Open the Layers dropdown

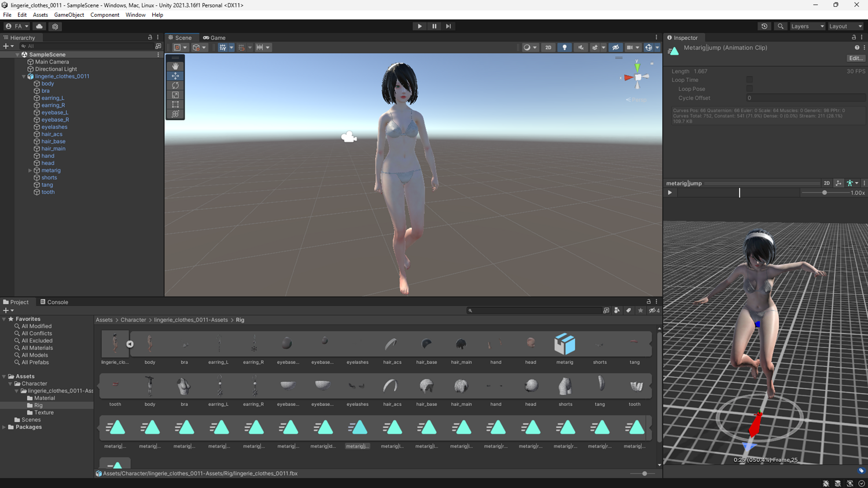click(x=807, y=26)
